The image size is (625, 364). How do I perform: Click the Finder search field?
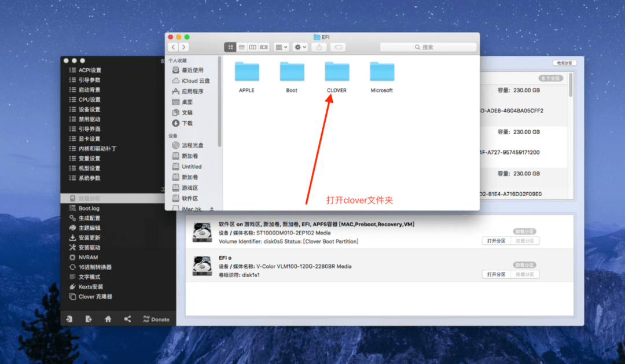[428, 47]
